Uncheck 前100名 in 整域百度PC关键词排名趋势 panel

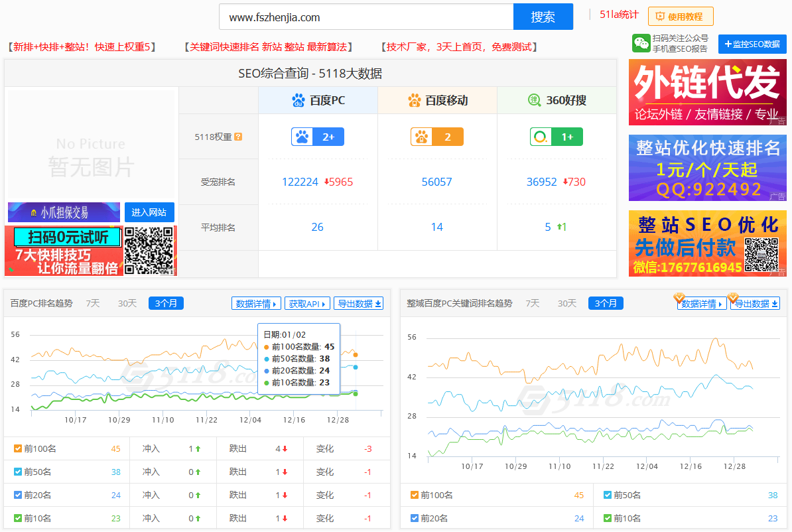(414, 495)
